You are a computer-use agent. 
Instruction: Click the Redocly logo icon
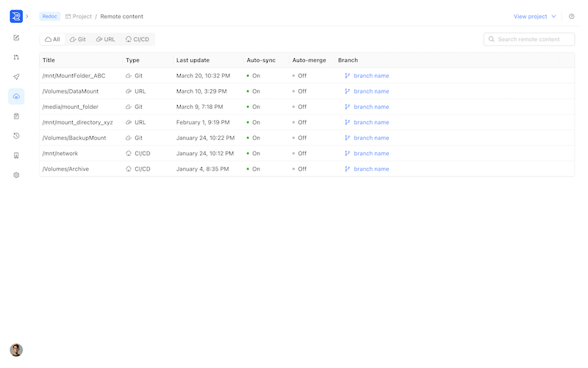coord(16,16)
